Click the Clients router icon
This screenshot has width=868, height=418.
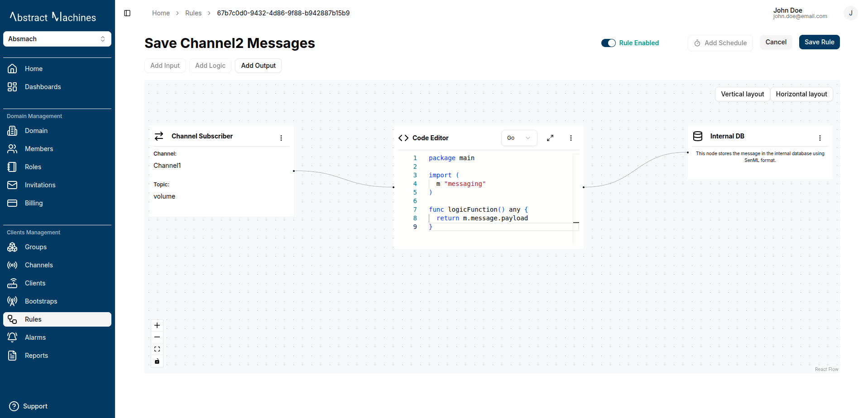pos(12,283)
